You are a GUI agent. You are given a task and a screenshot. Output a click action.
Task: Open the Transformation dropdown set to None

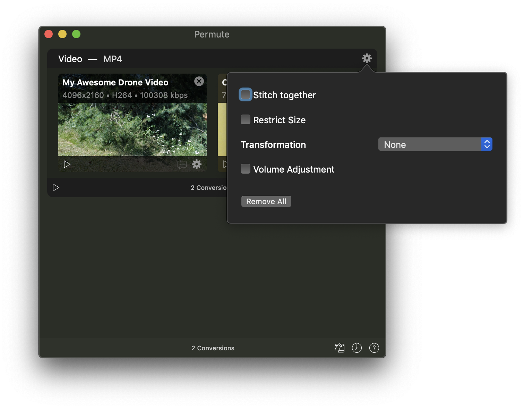click(x=435, y=144)
